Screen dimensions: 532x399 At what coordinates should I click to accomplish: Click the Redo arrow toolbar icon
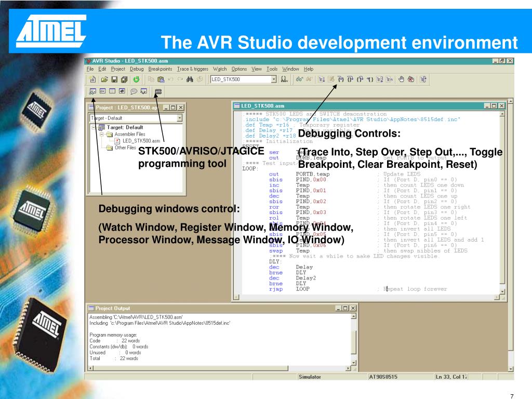(x=180, y=79)
